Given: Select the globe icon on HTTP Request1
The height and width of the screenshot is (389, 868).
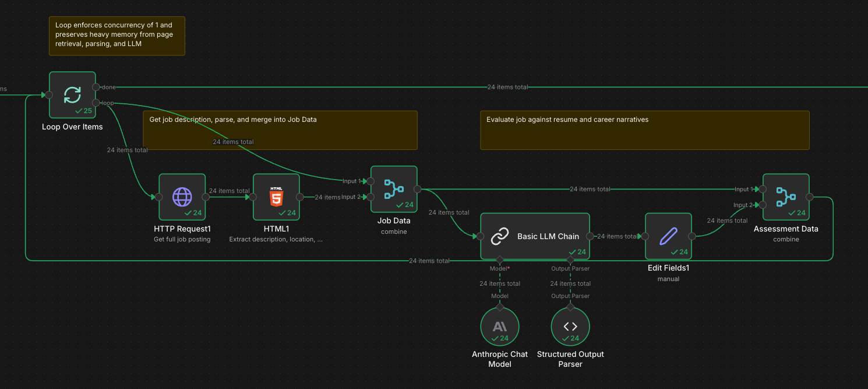Looking at the screenshot, I should (182, 197).
